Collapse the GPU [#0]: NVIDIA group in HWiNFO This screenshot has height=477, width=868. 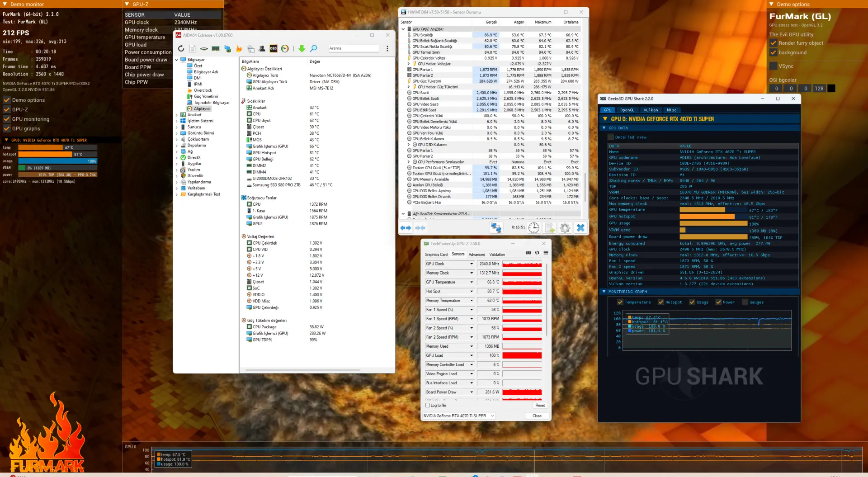pyautogui.click(x=403, y=29)
